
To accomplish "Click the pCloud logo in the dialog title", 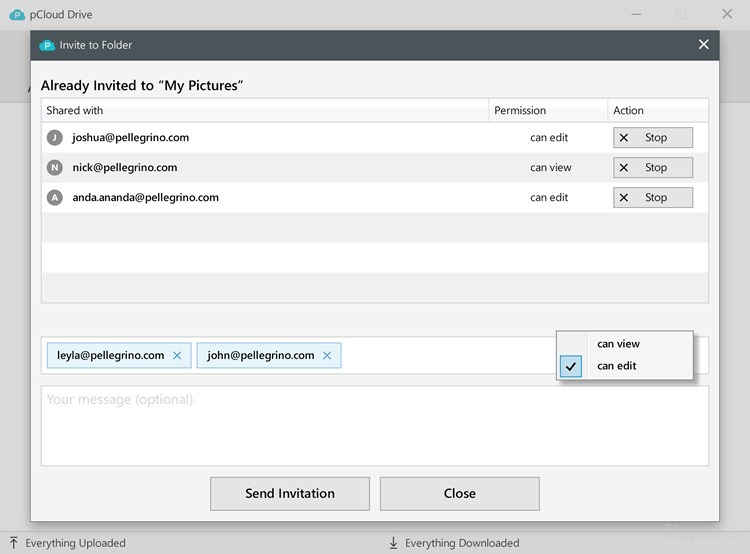I will pos(46,45).
